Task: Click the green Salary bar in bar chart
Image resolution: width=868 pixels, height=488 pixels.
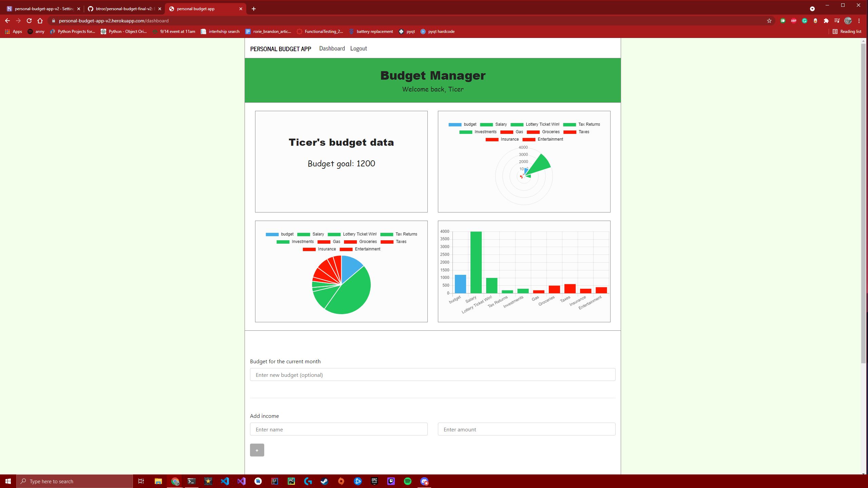Action: click(476, 263)
